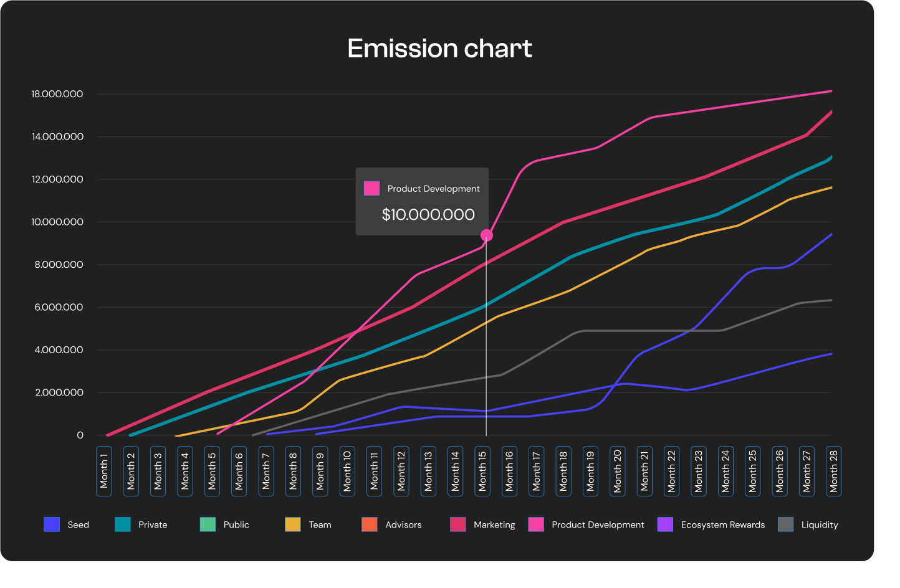Click the Month 6 axis label
This screenshot has width=900, height=588.
point(239,472)
